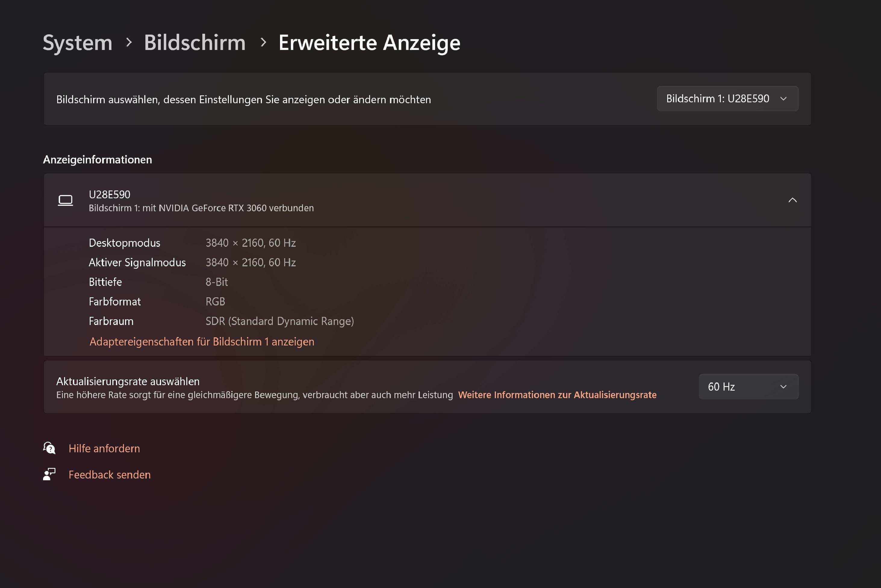Click the breadcrumb arrow before Erweiterte Anzeige
Viewport: 881px width, 588px height.
[263, 42]
